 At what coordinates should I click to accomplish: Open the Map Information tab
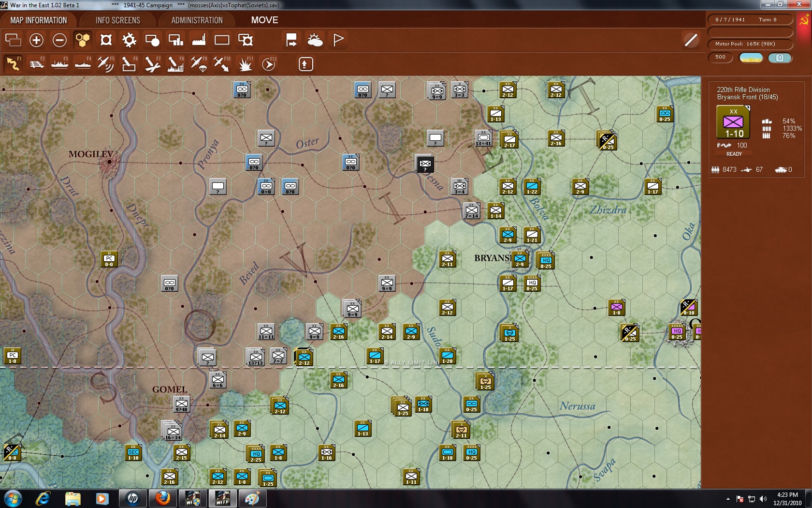coord(39,20)
